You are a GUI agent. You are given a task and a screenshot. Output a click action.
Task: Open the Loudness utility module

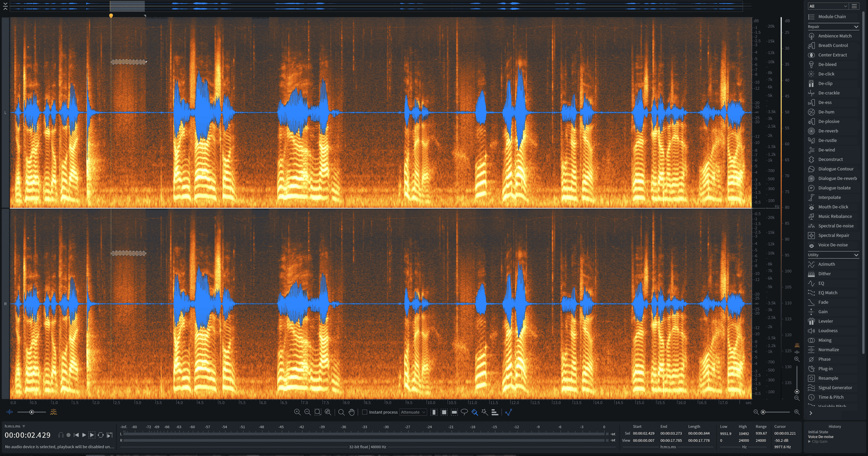click(833, 331)
